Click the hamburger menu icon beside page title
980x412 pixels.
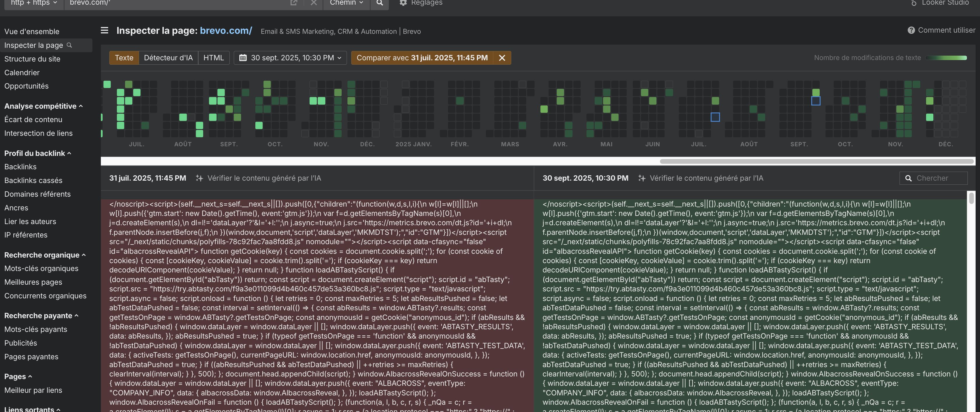[104, 30]
